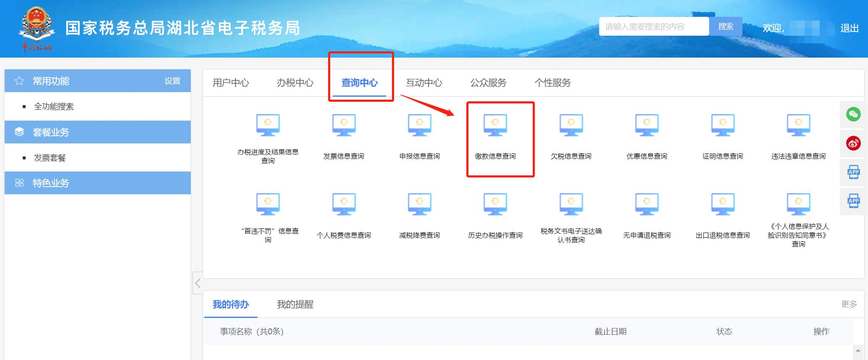Open the 互动中心 tab
868x360 pixels.
pos(424,83)
